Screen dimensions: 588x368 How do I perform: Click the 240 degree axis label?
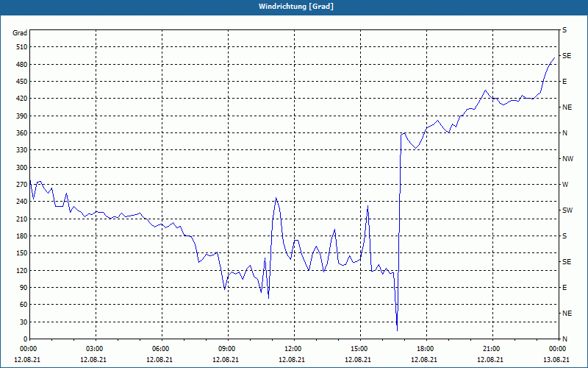22,201
